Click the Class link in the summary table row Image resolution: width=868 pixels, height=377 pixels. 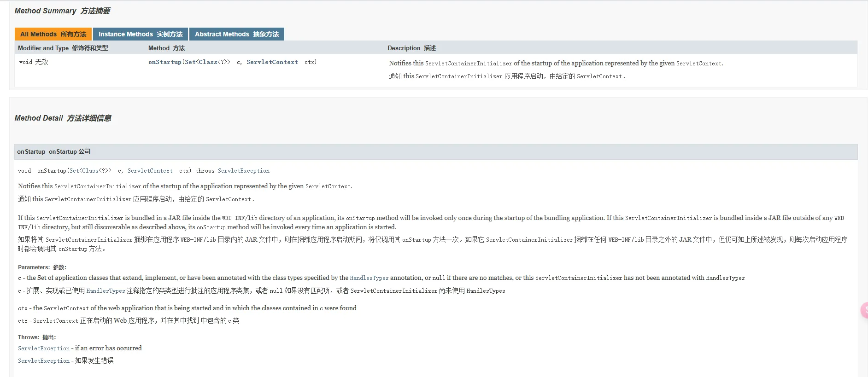pos(208,62)
